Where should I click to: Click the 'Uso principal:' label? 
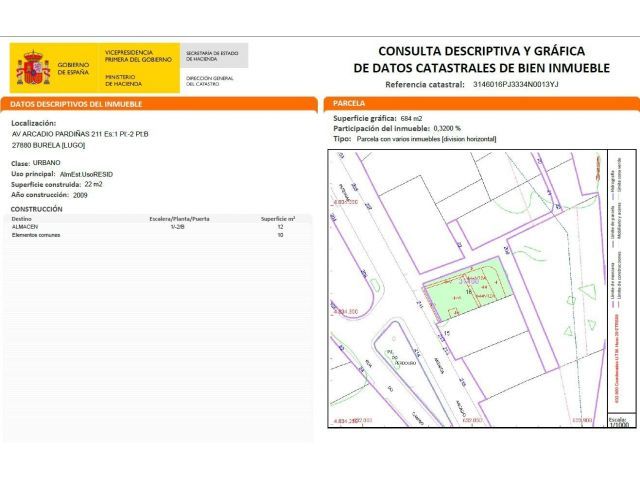point(33,174)
